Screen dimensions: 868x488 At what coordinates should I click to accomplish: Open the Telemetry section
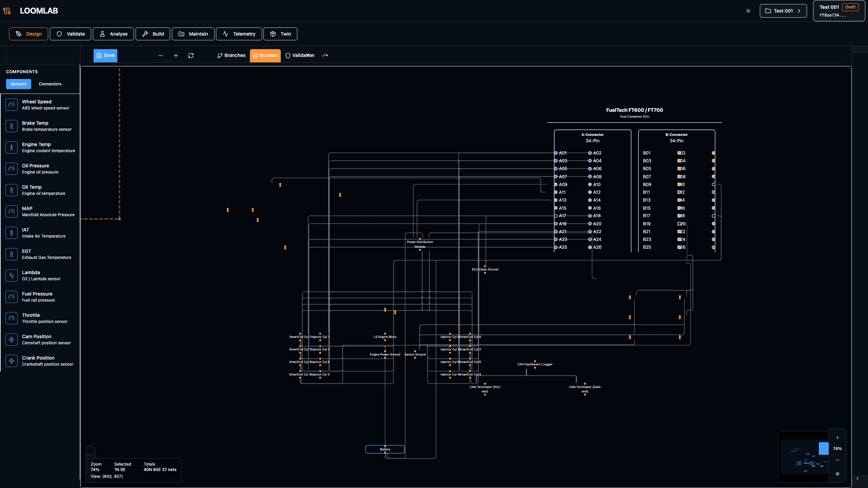(x=239, y=34)
